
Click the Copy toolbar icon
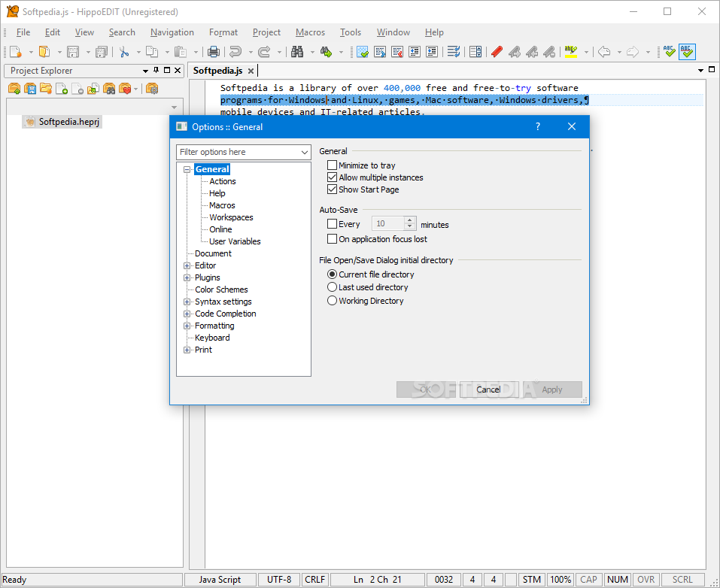click(x=152, y=51)
